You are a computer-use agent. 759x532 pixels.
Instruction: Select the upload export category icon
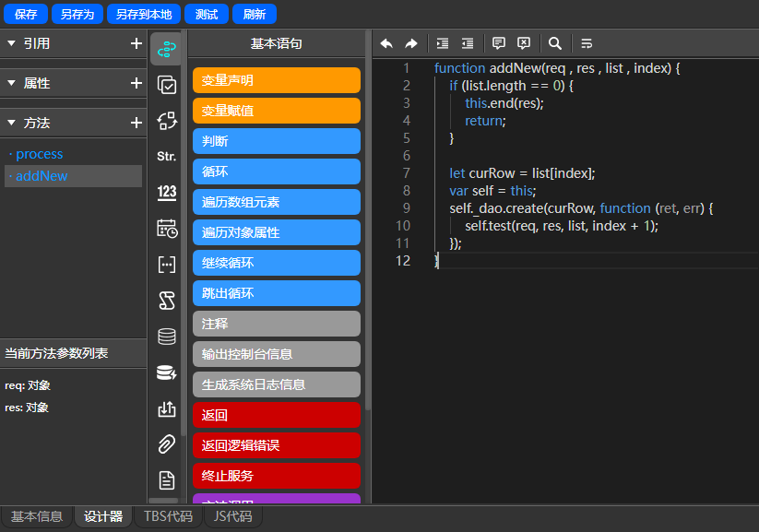click(x=167, y=408)
